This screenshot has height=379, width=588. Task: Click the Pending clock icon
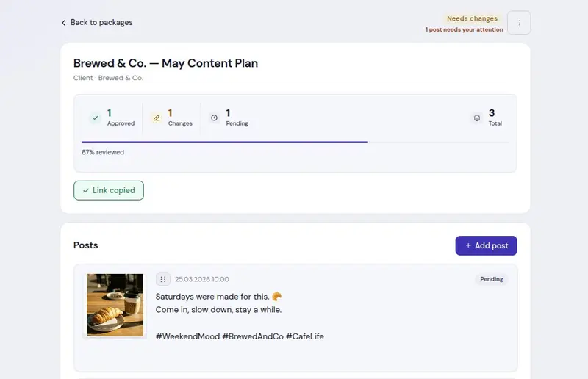(x=214, y=118)
